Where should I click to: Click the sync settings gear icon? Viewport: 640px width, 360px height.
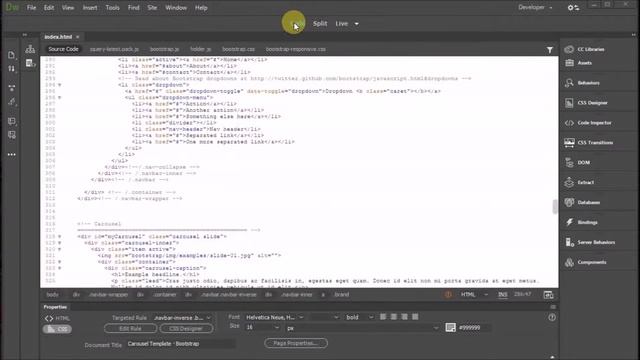(573, 7)
